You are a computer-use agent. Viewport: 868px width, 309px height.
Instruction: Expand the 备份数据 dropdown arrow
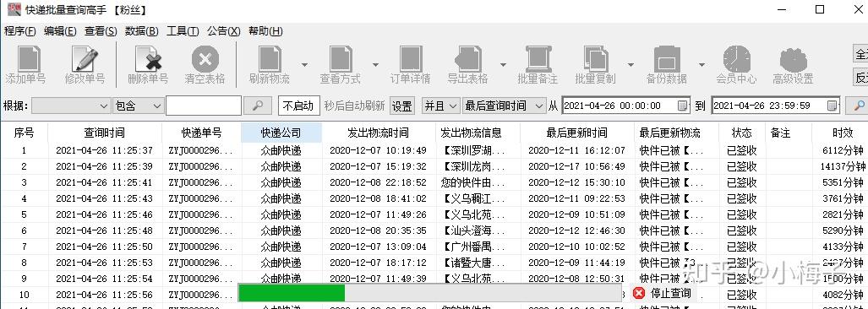(x=702, y=64)
